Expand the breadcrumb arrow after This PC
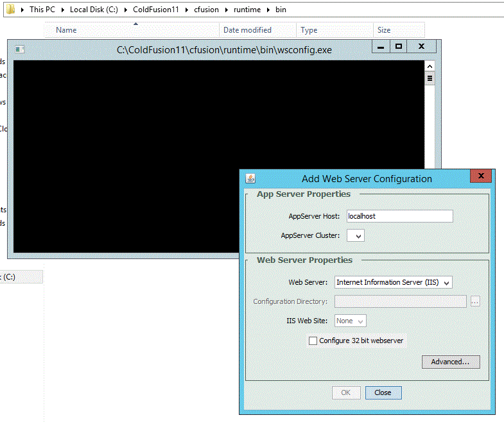The image size is (504, 422). pos(63,10)
